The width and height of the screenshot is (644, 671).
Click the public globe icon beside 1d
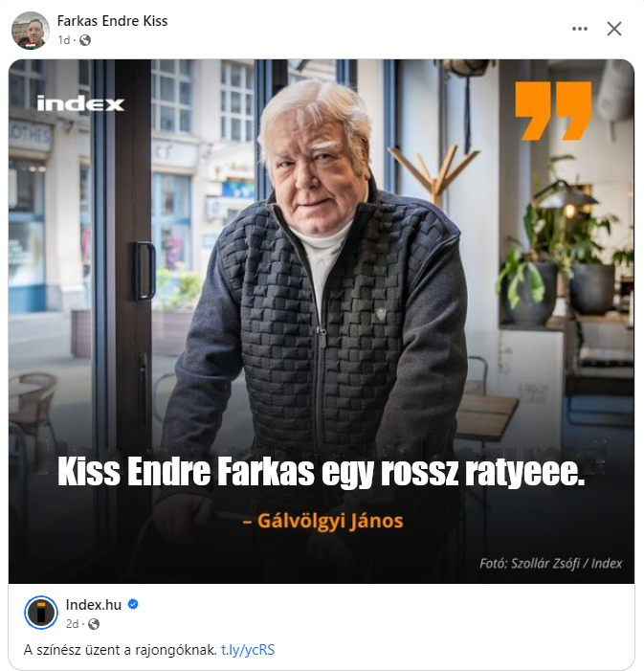(x=85, y=40)
